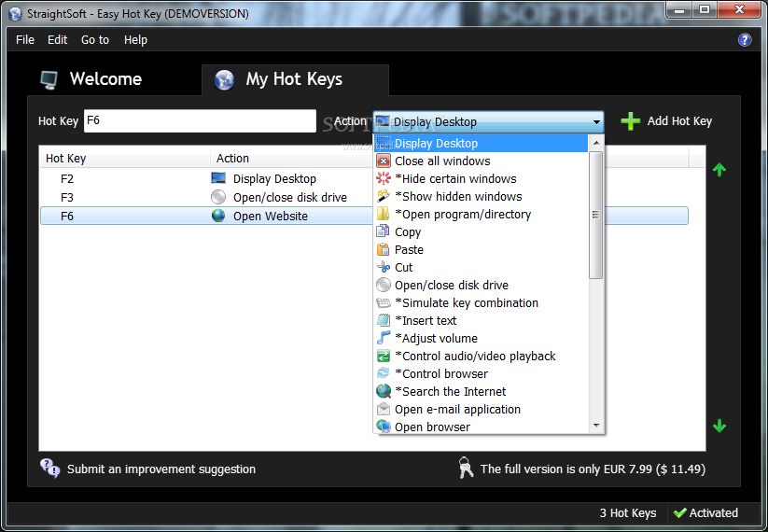The image size is (768, 532).
Task: Open the File menu
Action: click(25, 40)
